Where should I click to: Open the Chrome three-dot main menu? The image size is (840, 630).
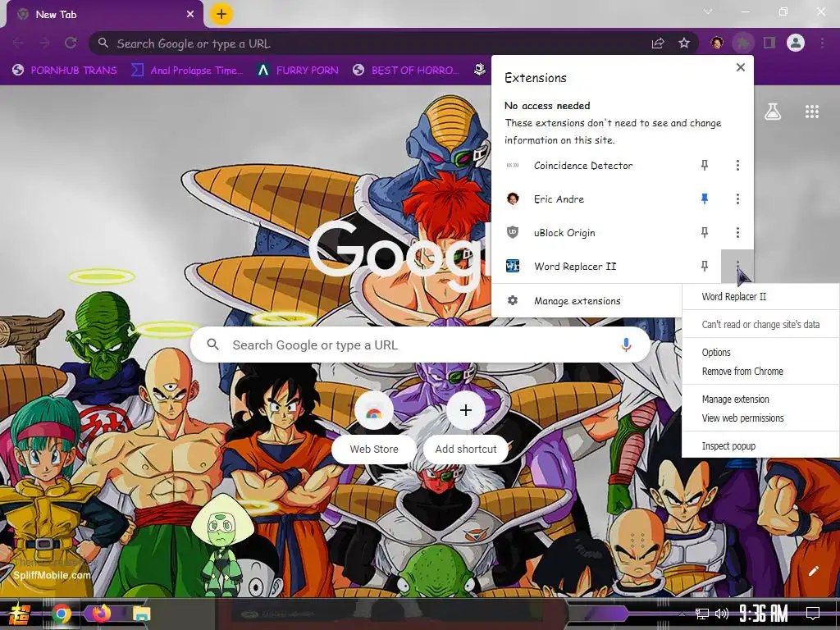tap(822, 43)
